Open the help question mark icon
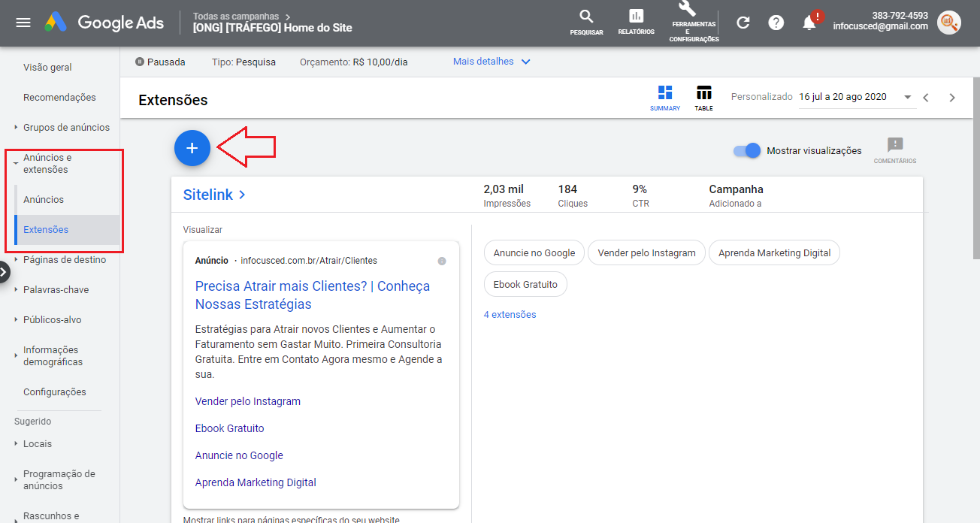The width and height of the screenshot is (980, 523). [776, 23]
